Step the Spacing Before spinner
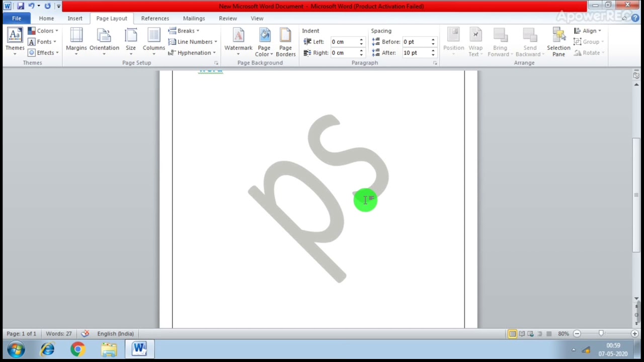Screen dimensions: 644x362 click(x=433, y=42)
